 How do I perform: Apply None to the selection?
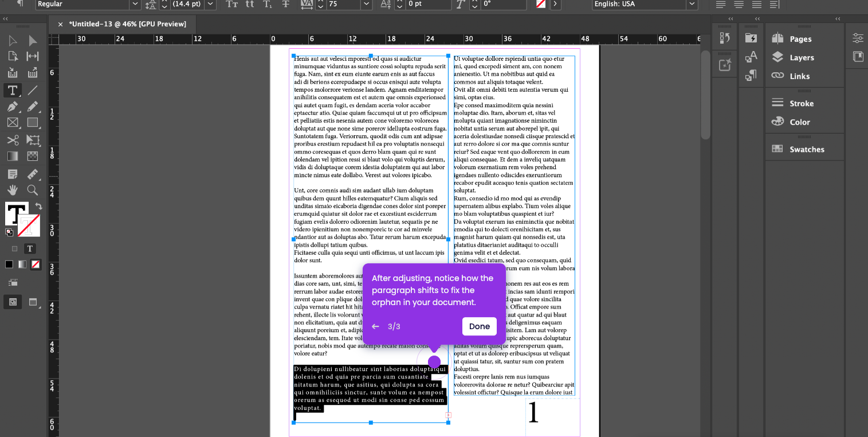coord(36,264)
